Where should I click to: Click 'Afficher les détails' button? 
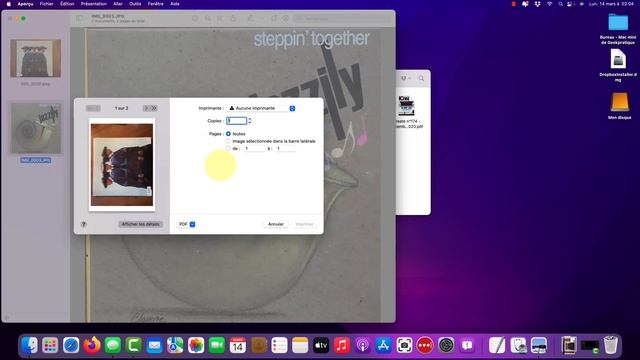click(x=140, y=224)
